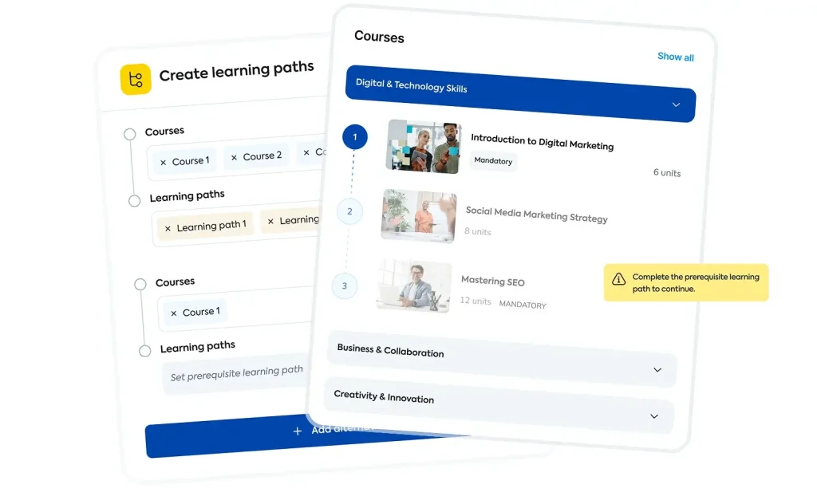Select step 1 circle in course timeline
Screen dimensions: 817x504
pos(355,137)
